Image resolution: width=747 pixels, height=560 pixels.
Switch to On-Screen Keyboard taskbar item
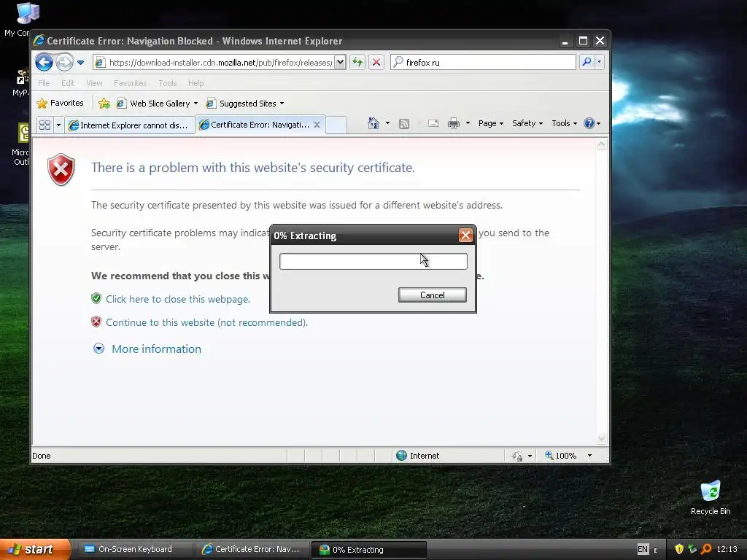pyautogui.click(x=134, y=549)
